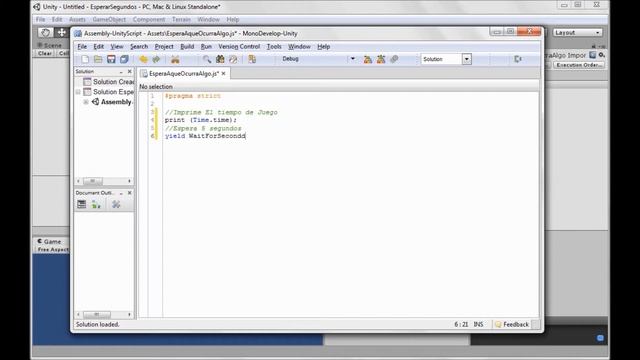Click the Open File folder icon
This screenshot has height=360, width=640.
pos(98,59)
